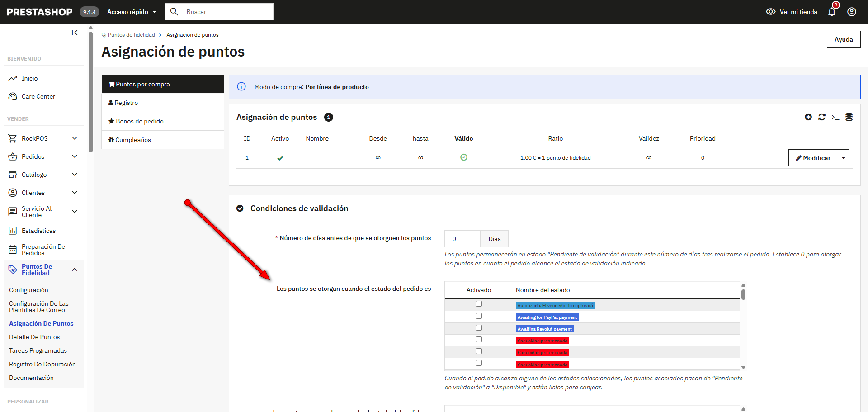
Task: Collapse the left sidebar menu
Action: point(75,33)
